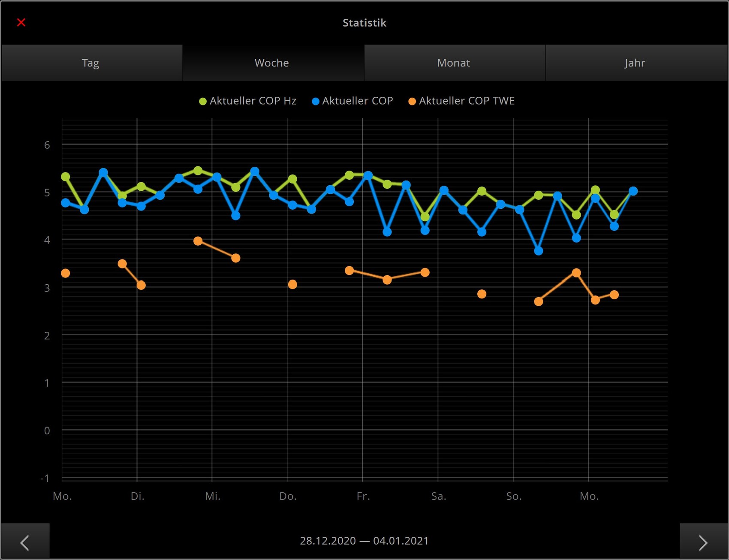Switch to the Tag tab
The width and height of the screenshot is (729, 560).
[91, 63]
